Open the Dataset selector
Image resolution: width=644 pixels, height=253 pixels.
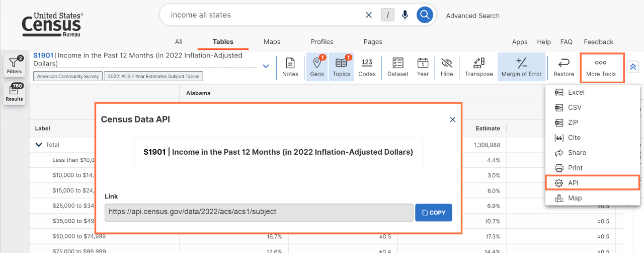pyautogui.click(x=397, y=67)
